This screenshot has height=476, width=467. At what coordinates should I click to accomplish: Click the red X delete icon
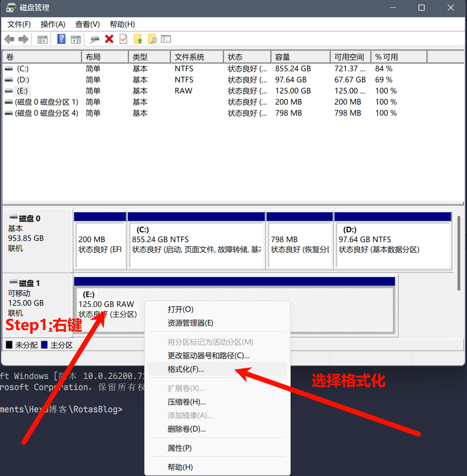(x=109, y=39)
